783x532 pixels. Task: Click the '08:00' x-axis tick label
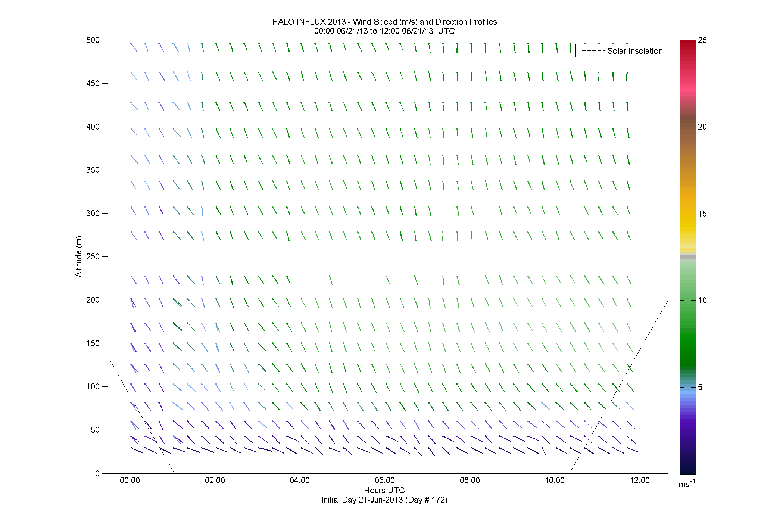[470, 480]
